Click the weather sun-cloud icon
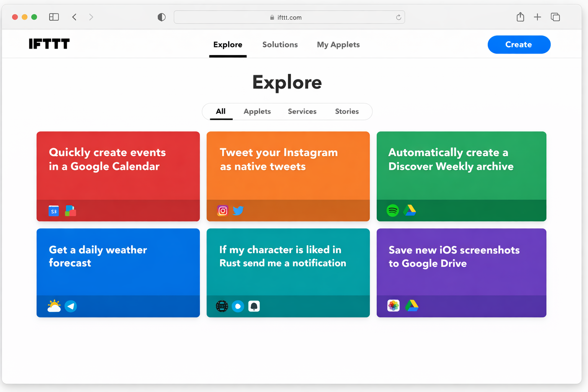 [x=54, y=306]
